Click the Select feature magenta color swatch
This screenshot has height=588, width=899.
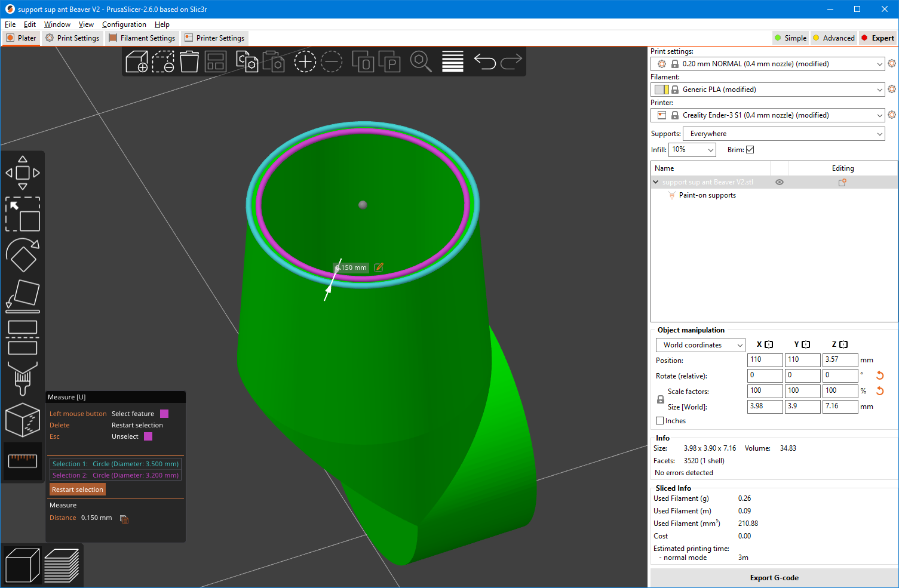click(x=164, y=414)
